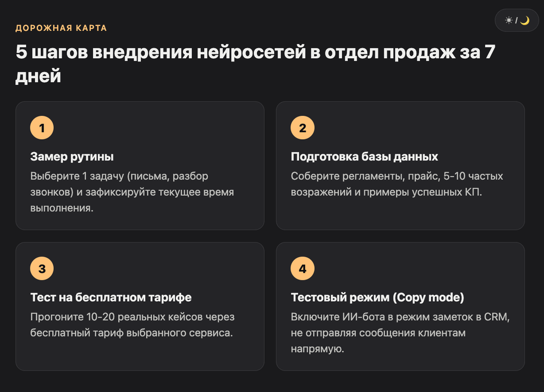
Task: Click the description starting 'Выберите 1 задачу'
Action: tap(132, 192)
